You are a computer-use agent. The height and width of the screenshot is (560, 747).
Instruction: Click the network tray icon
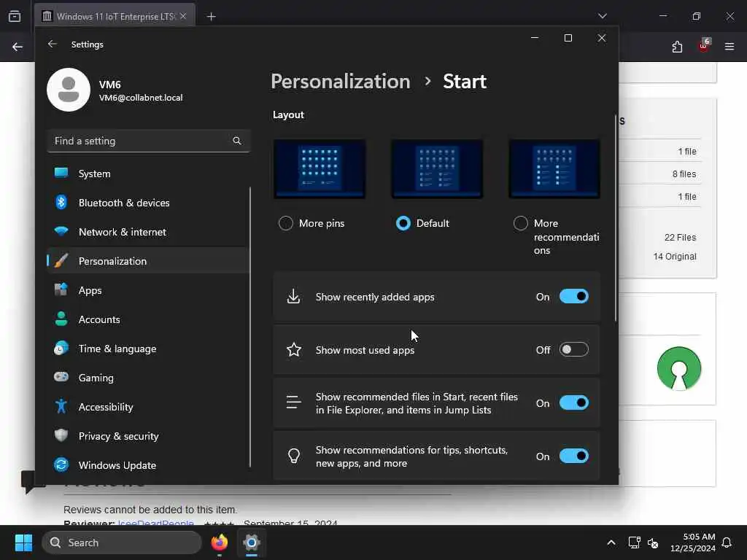[634, 542]
